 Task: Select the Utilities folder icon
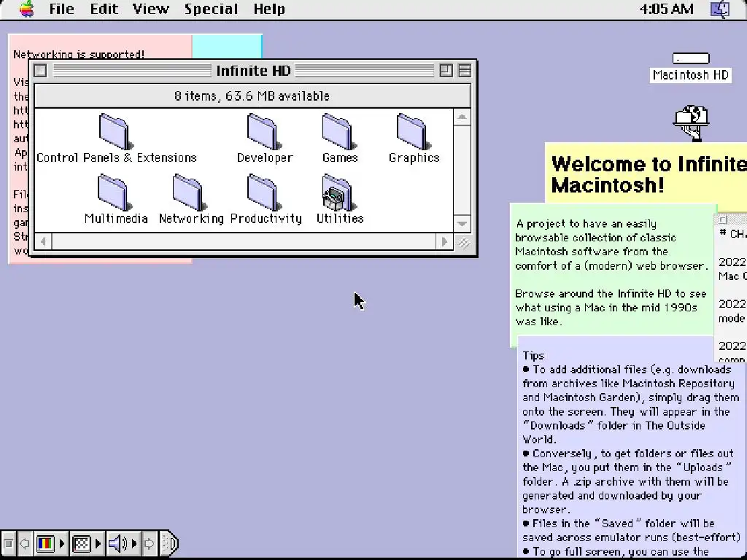click(x=338, y=192)
